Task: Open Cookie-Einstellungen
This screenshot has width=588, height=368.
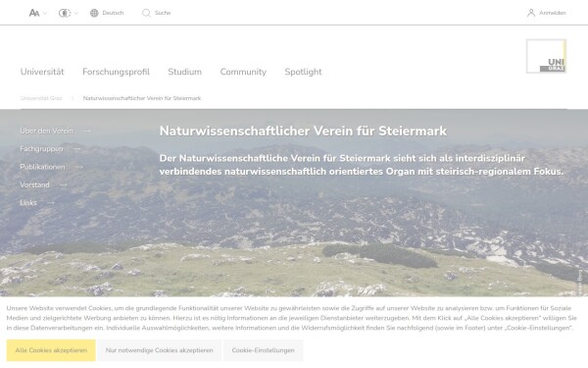Action: [x=263, y=350]
